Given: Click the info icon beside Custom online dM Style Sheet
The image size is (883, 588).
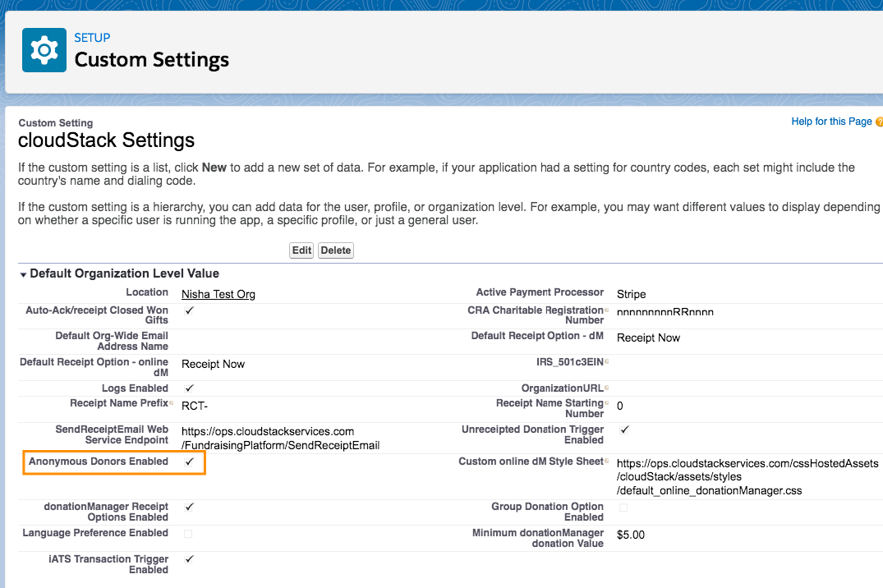Looking at the screenshot, I should pyautogui.click(x=606, y=461).
